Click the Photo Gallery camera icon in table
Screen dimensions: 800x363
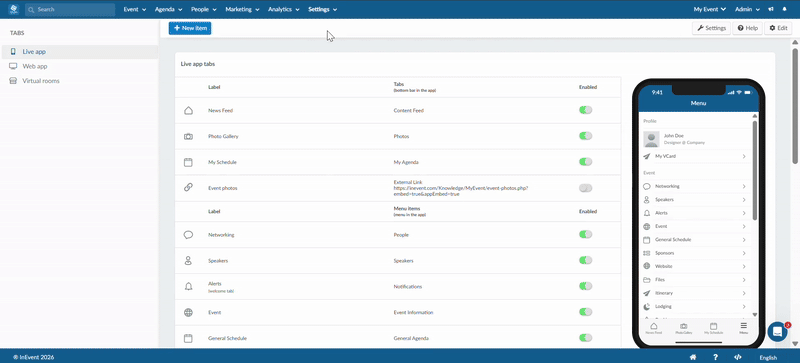point(188,136)
